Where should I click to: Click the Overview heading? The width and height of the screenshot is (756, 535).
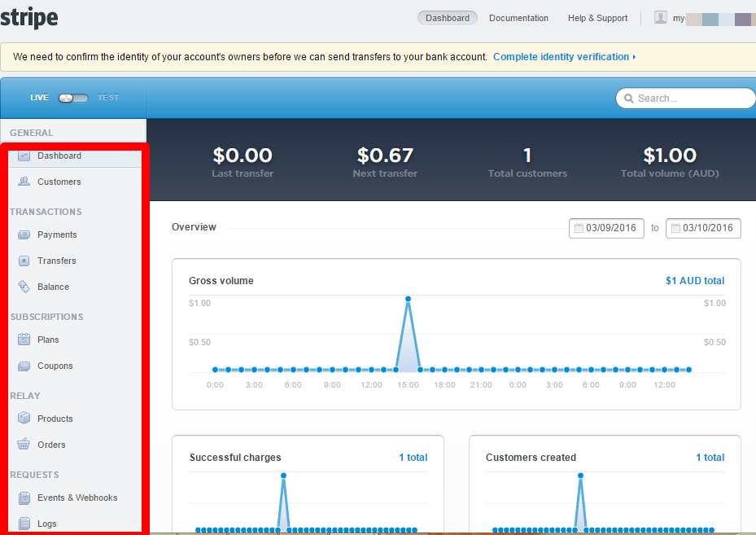pyautogui.click(x=194, y=227)
